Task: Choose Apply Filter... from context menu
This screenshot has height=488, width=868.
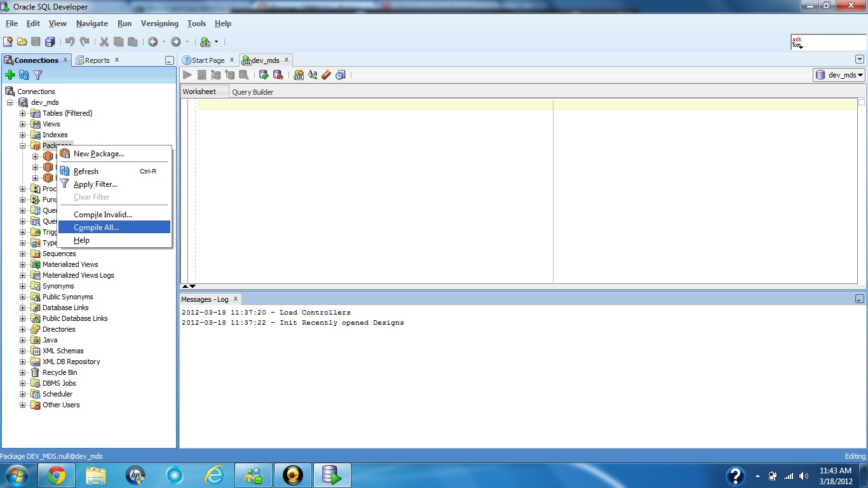Action: click(114, 184)
